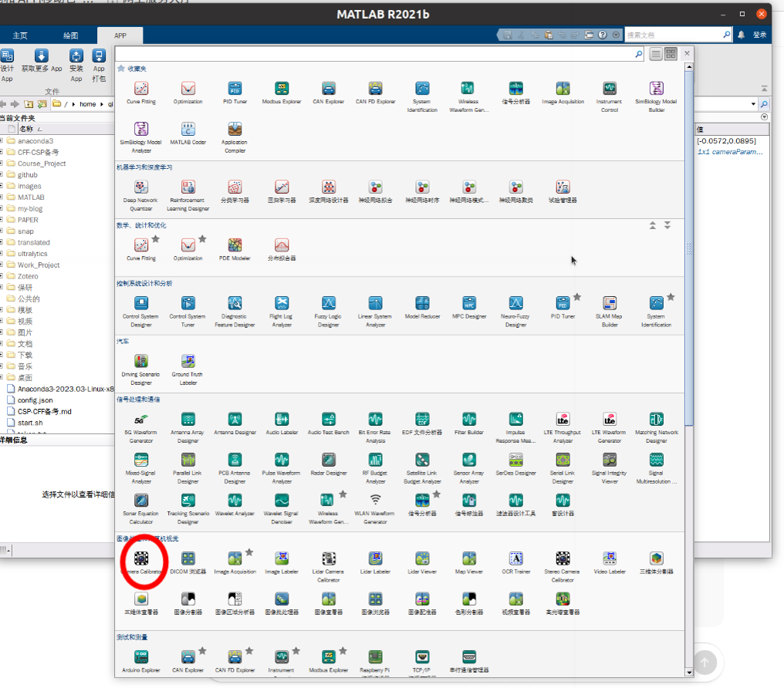
Task: Launch the OCR Trainer app
Action: pyautogui.click(x=515, y=558)
